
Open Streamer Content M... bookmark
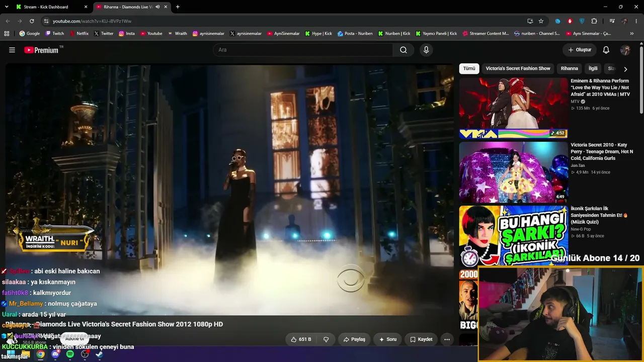coord(486,34)
